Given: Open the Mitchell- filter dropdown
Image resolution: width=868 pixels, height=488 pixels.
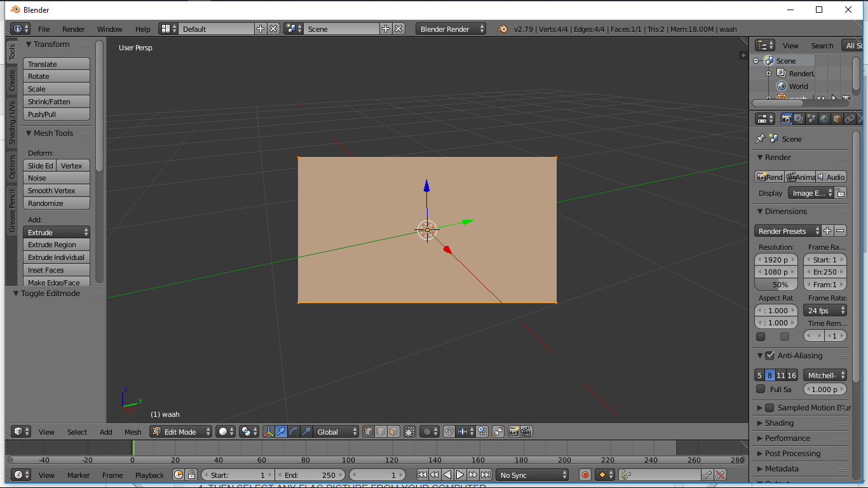Looking at the screenshot, I should click(825, 376).
